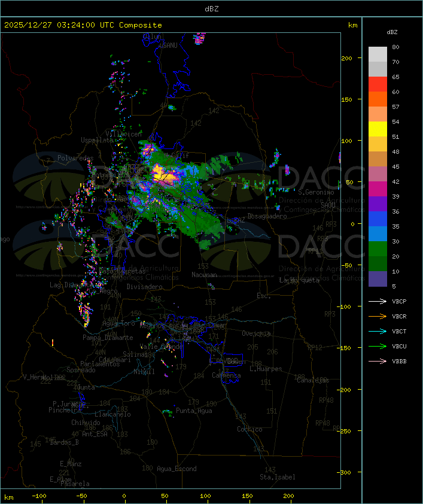Click the timestamp '2025/12/27 03:24:00 UTC Composite'

coord(83,25)
